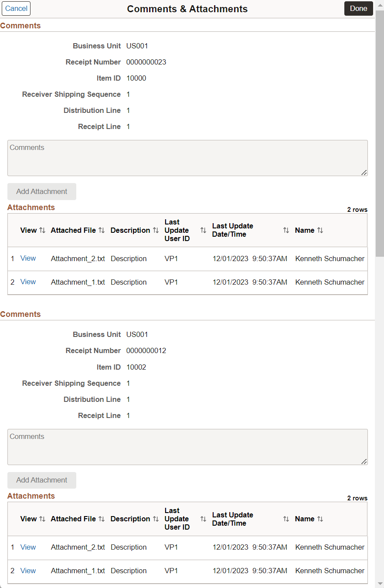384x588 pixels.
Task: Click the Comments & Attachments title
Action: coord(187,9)
